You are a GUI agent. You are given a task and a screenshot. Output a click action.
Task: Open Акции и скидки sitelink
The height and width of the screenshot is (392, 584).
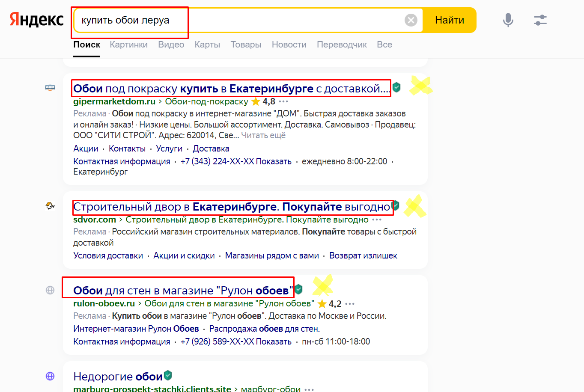click(x=184, y=255)
